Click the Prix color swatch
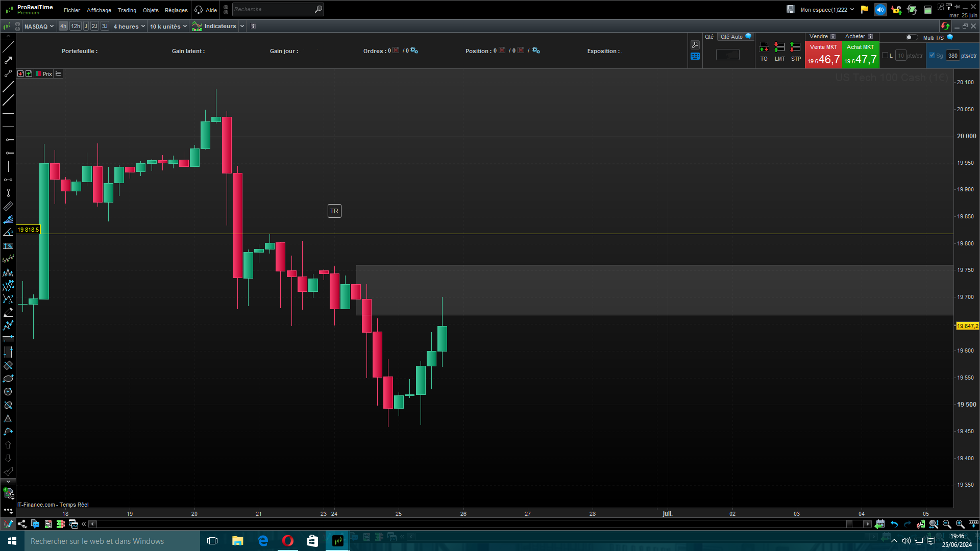The height and width of the screenshot is (551, 980). point(38,74)
